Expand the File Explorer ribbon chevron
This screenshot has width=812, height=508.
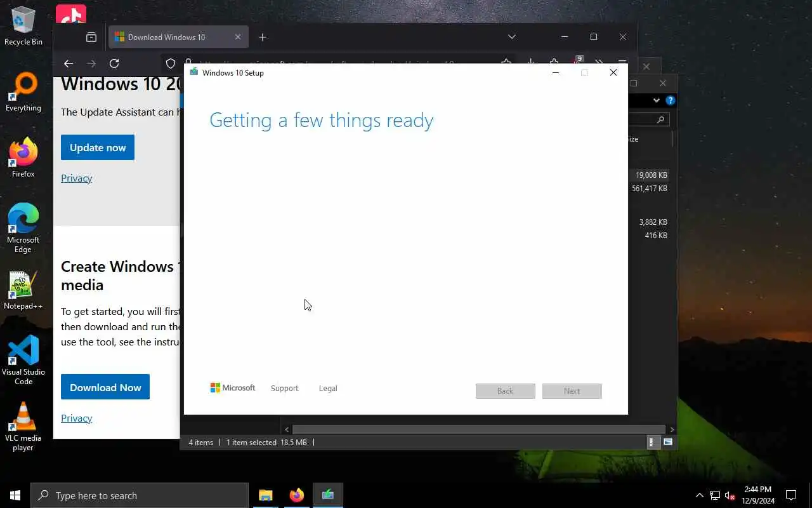(657, 100)
